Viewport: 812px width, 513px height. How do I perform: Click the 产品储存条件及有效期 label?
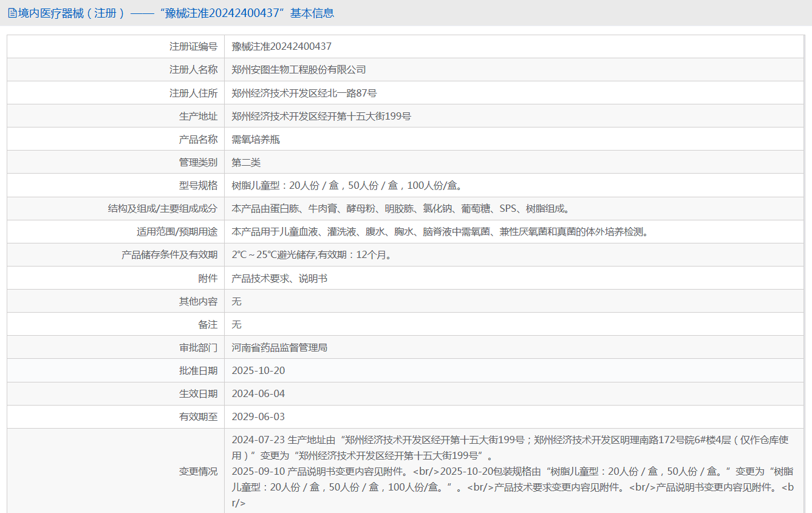pyautogui.click(x=169, y=255)
